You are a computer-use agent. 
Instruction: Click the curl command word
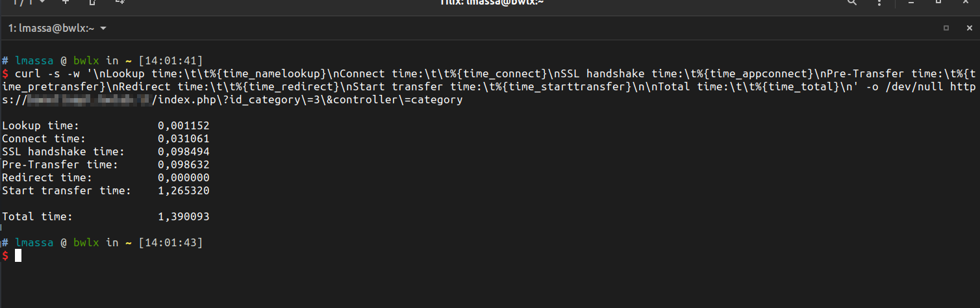(x=27, y=73)
